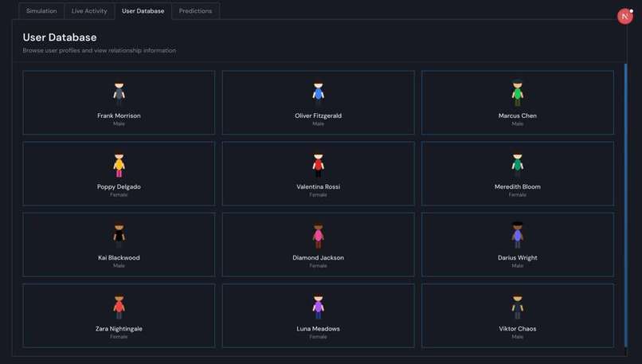Click Oliver Fitzgerald's blue-shirt avatar
This screenshot has height=364, width=642.
point(318,94)
